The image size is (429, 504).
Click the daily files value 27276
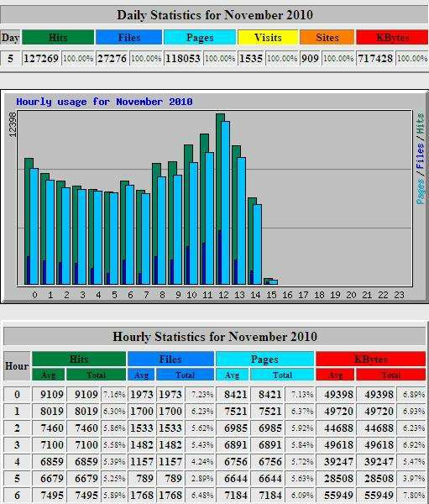click(x=112, y=59)
